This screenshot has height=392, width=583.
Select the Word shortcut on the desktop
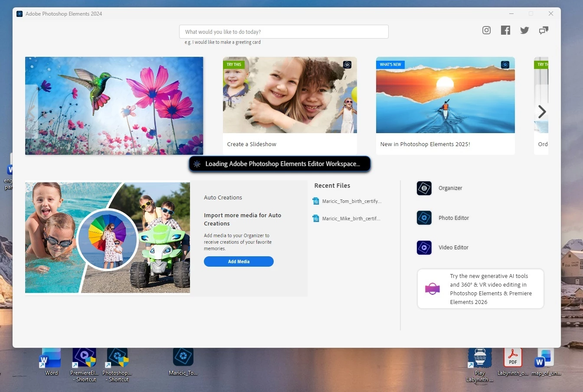(x=51, y=362)
